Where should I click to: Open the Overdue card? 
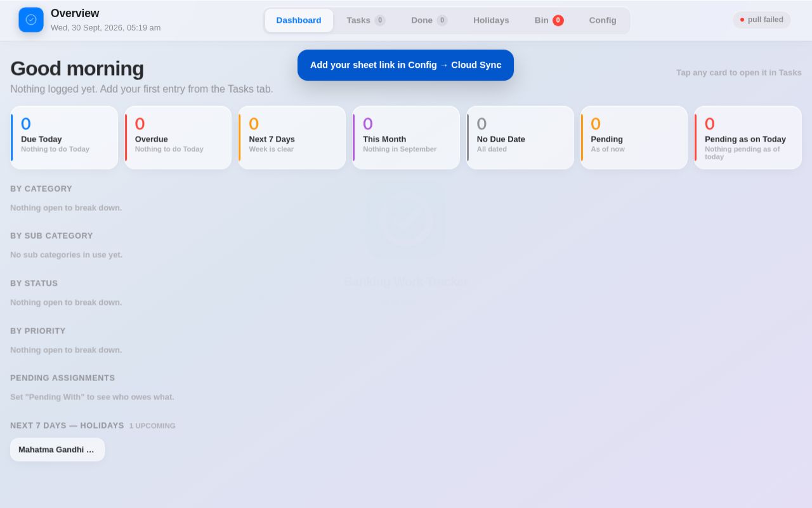[178, 137]
